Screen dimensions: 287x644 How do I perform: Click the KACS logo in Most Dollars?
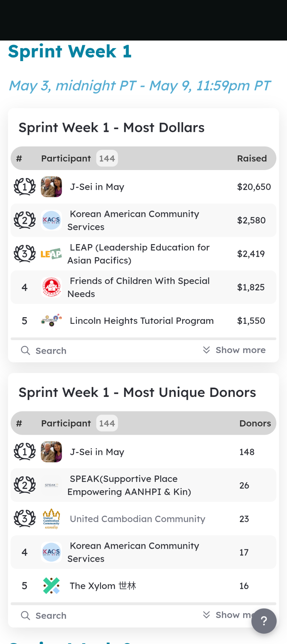(51, 220)
